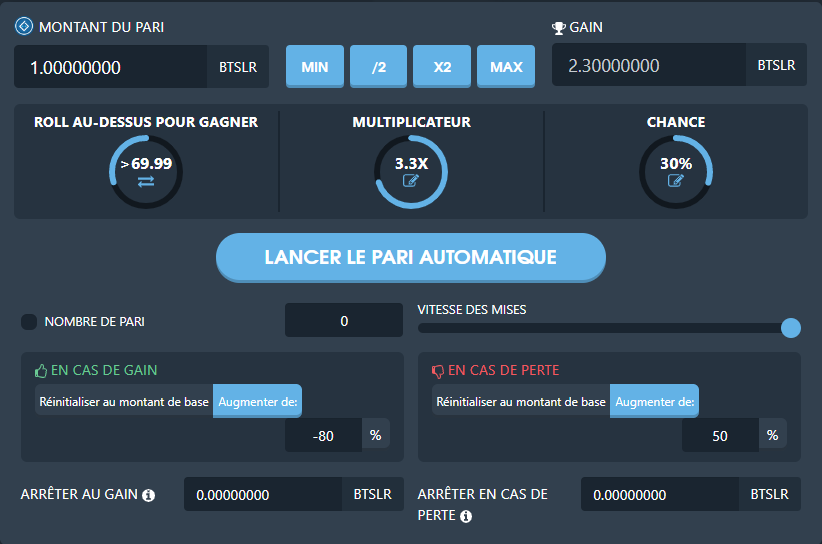Click the swap arrows icon under roll value
The width and height of the screenshot is (822, 544).
146,181
